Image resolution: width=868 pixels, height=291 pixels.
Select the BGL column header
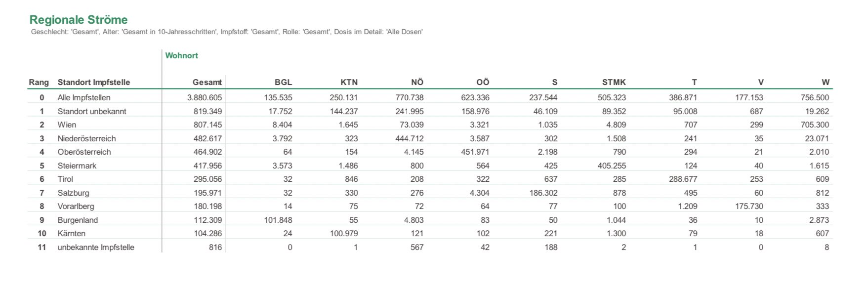coord(283,82)
